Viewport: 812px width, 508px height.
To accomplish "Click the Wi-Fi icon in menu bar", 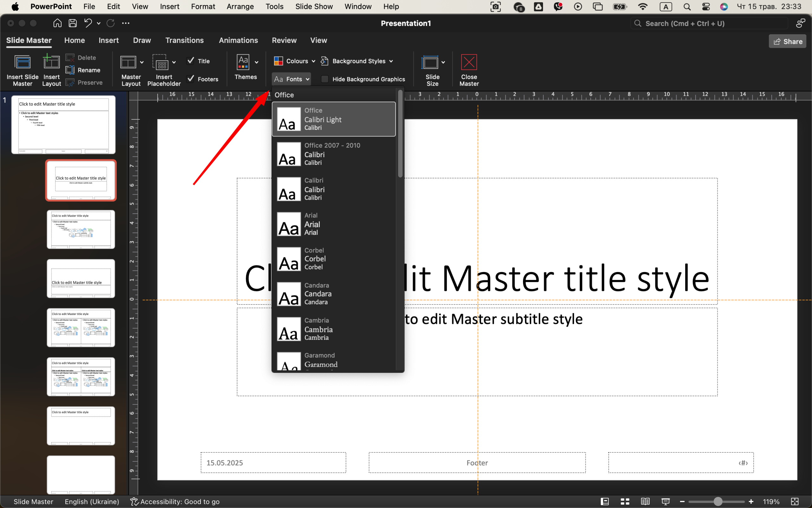I will point(643,7).
